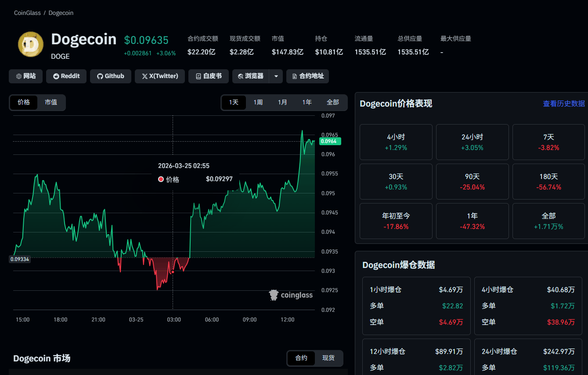Open the 网站 website link button
The height and width of the screenshot is (375, 588).
(x=26, y=76)
